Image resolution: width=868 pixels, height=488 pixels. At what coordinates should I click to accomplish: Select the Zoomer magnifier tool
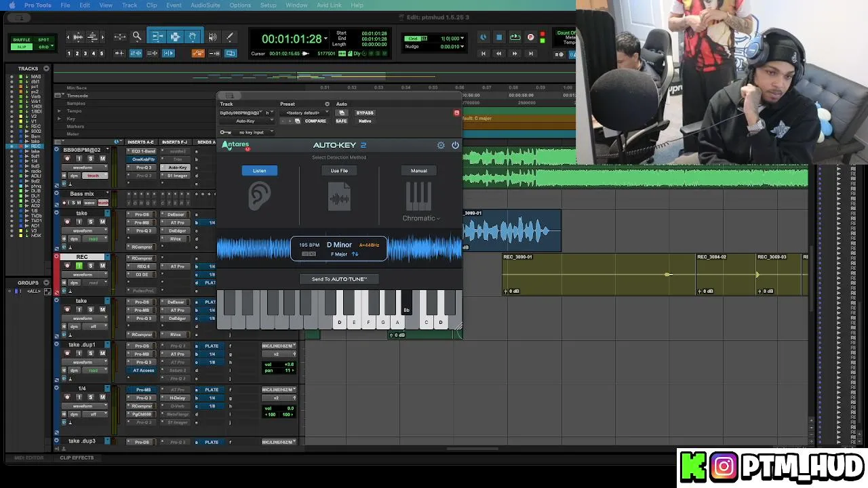(136, 37)
